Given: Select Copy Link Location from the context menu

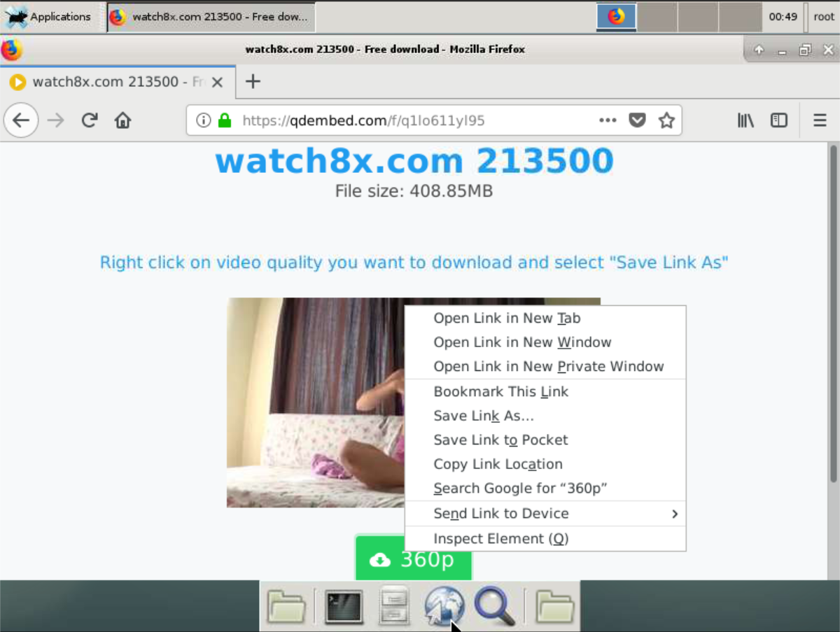Looking at the screenshot, I should click(x=498, y=464).
